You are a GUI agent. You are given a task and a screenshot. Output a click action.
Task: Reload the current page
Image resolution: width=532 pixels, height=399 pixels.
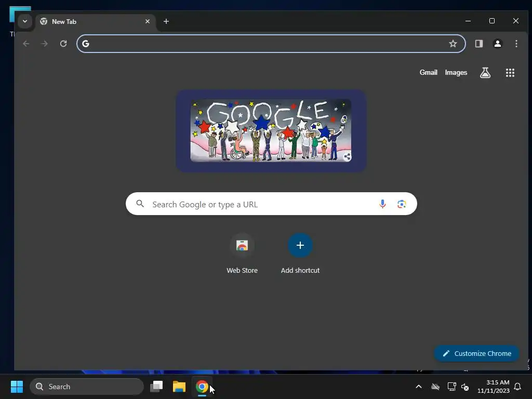(x=63, y=44)
